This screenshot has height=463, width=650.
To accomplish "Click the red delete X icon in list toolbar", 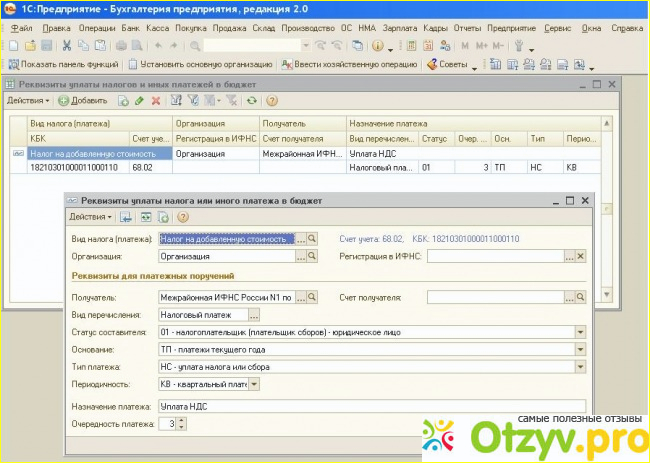I will 155,101.
